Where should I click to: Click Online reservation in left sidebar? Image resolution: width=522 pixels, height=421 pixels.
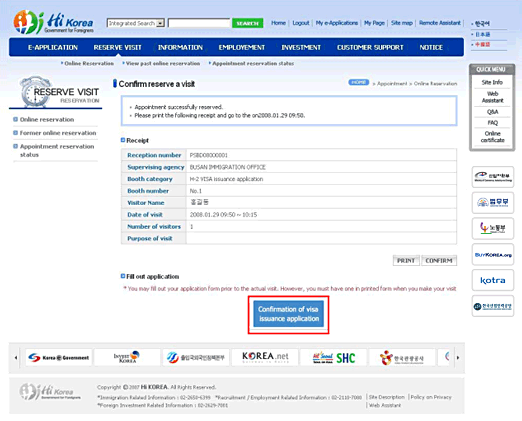pos(47,119)
